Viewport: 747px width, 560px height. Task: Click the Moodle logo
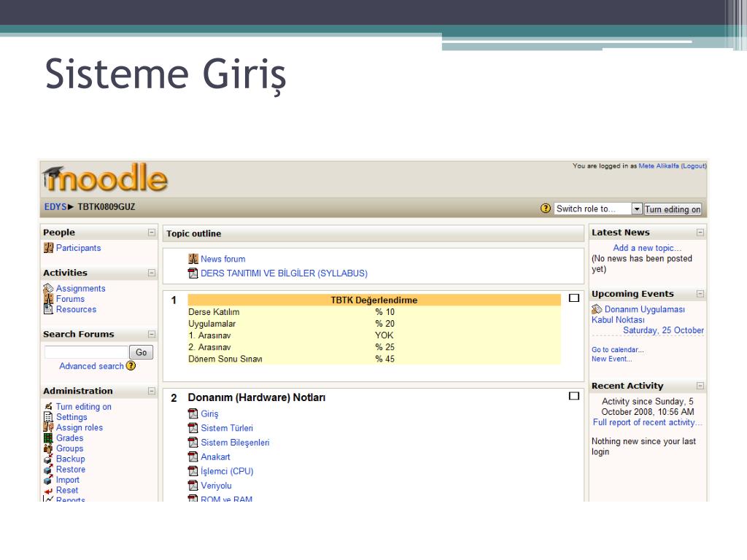105,178
